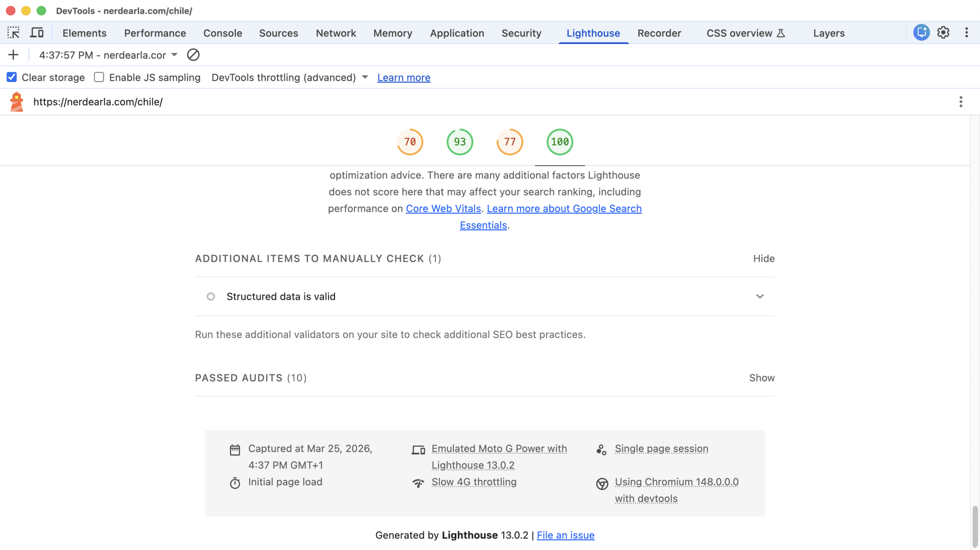This screenshot has width=980, height=550.
Task: Switch to the Network tab
Action: point(335,33)
